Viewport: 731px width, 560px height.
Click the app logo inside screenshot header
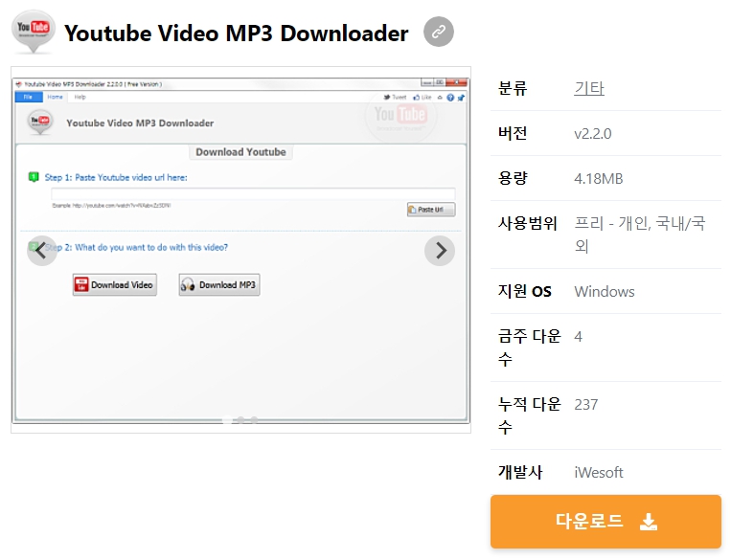[40, 123]
